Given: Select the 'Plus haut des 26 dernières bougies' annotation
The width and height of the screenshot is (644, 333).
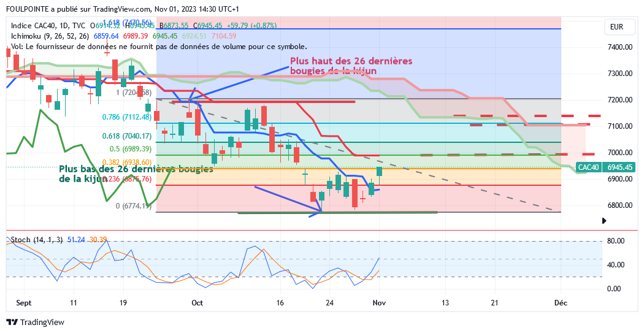Looking at the screenshot, I should 351,66.
